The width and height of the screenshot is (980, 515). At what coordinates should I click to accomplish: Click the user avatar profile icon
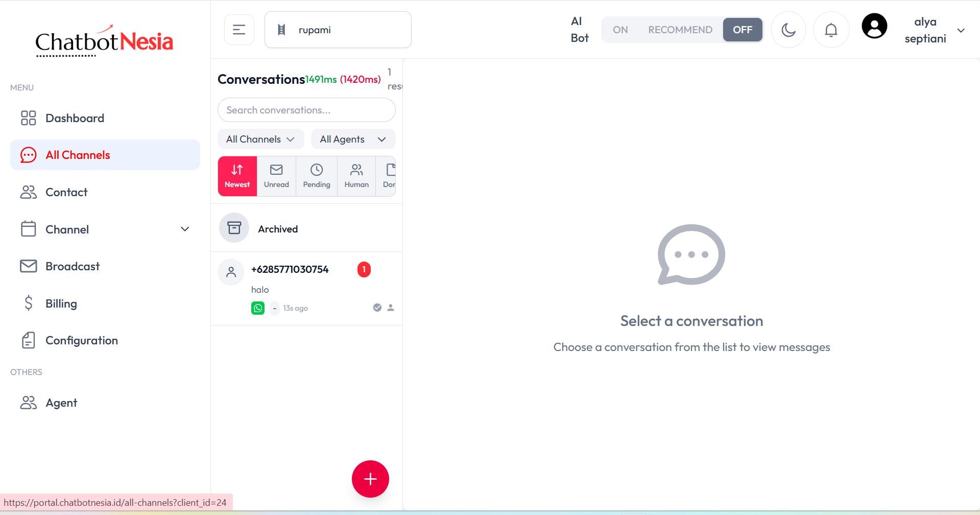[x=874, y=26]
